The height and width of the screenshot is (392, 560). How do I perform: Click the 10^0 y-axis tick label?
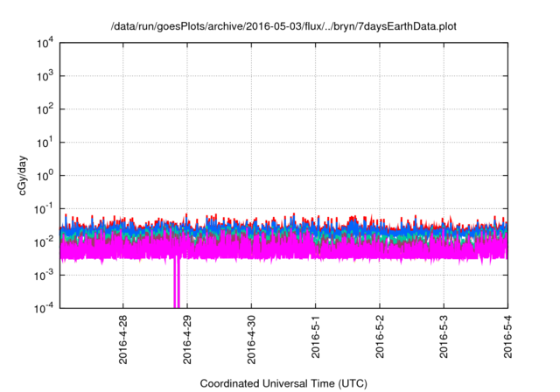[x=45, y=176]
